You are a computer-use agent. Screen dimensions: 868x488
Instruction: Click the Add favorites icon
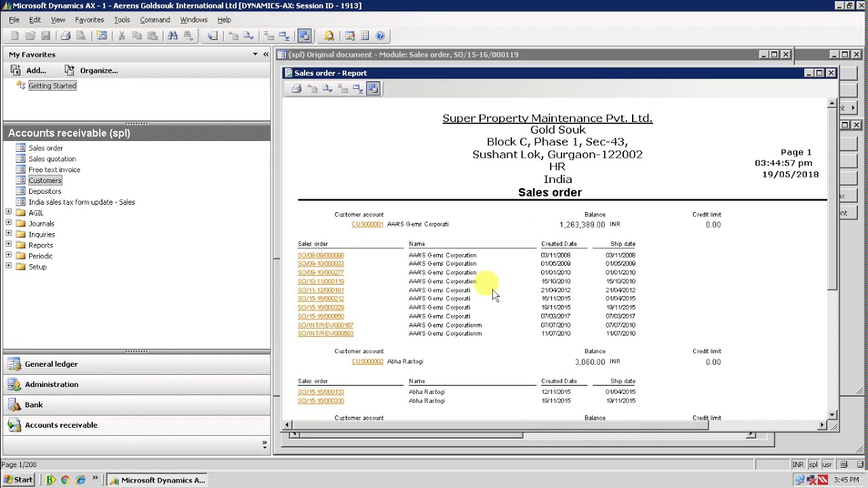tap(16, 70)
